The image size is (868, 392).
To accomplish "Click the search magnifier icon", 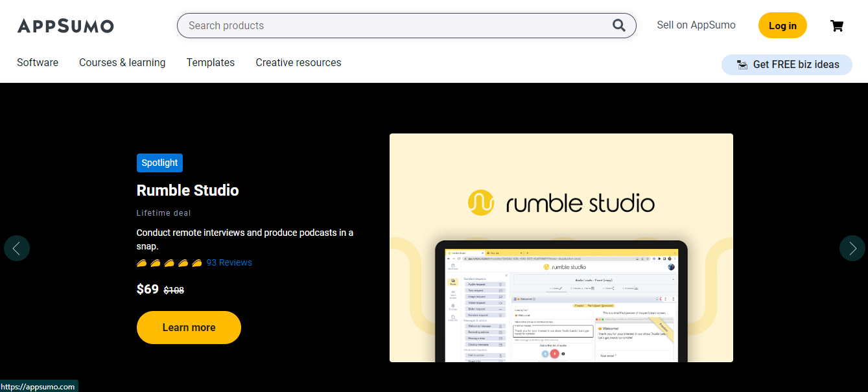I will (619, 25).
